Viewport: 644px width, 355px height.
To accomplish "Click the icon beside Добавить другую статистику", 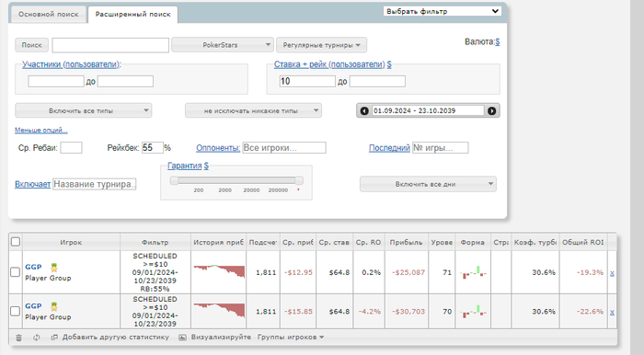I will point(54,338).
